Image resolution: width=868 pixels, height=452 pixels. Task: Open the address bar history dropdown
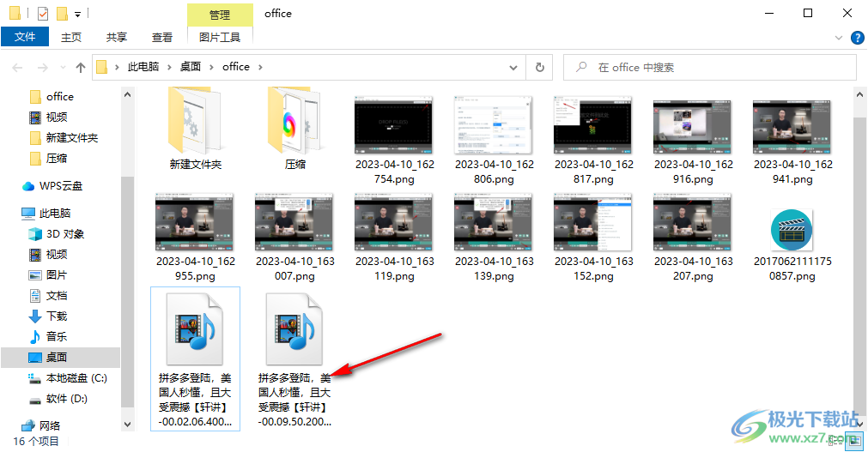(513, 68)
